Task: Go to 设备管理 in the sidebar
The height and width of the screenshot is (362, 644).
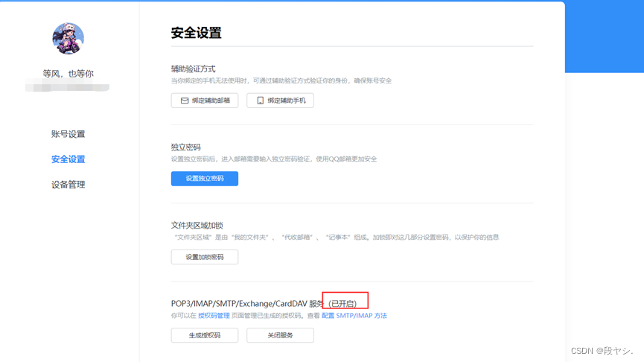Action: coord(68,185)
